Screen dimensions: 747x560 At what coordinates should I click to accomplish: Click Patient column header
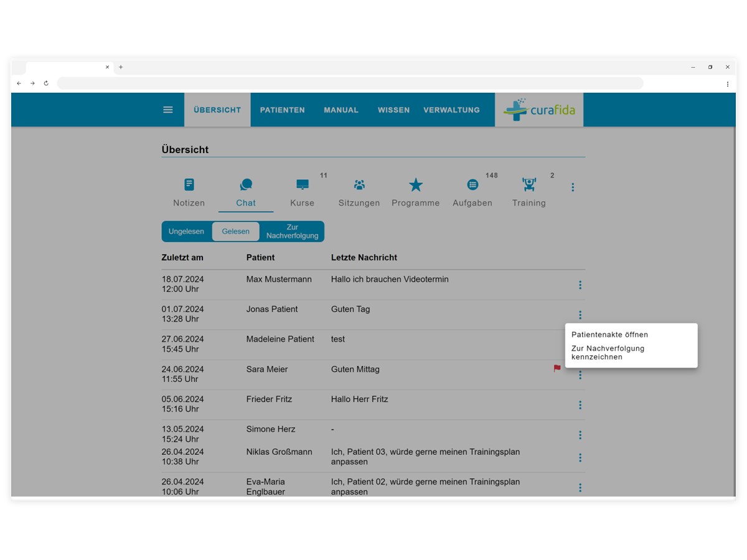point(260,258)
